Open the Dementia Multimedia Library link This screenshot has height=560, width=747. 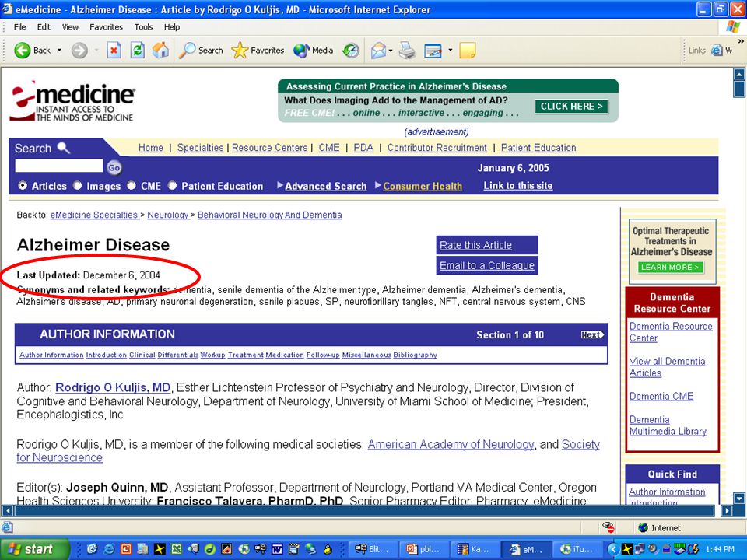point(668,425)
